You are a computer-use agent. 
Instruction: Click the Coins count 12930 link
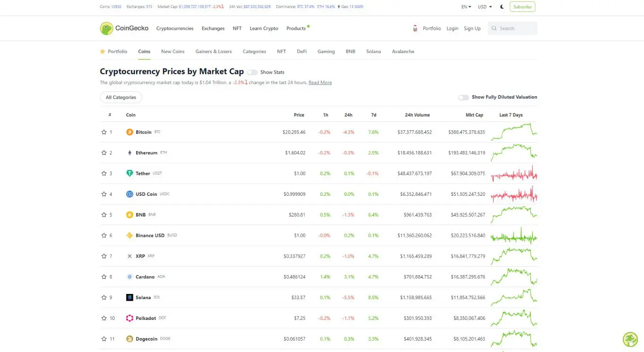coord(116,7)
